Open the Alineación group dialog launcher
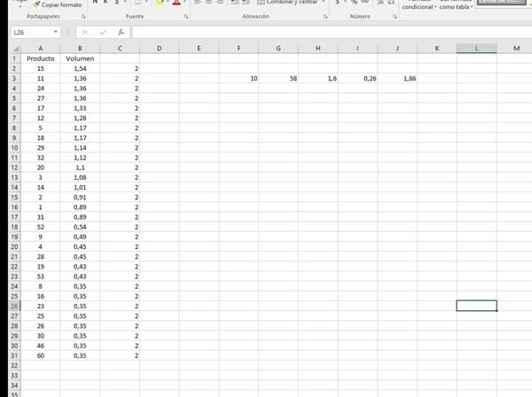The width and height of the screenshot is (532, 397). click(x=325, y=16)
